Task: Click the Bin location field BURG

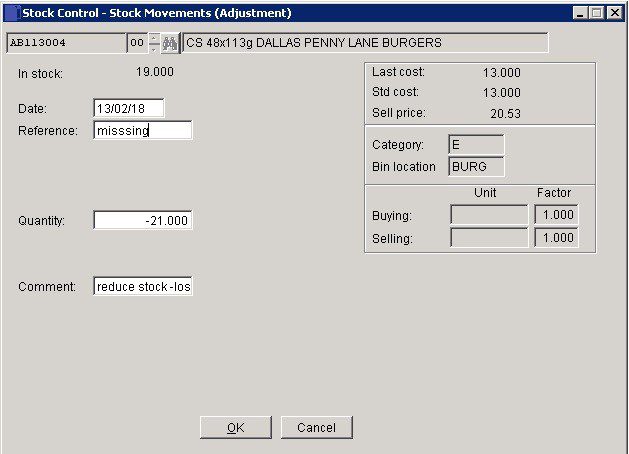Action: pos(476,166)
